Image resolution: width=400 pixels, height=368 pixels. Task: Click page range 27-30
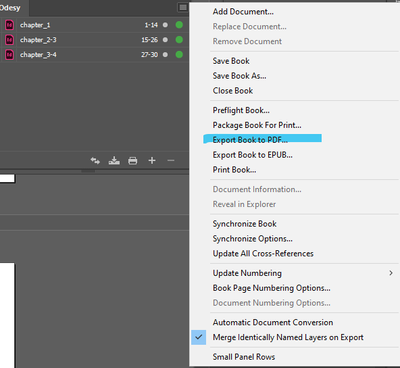click(x=150, y=54)
